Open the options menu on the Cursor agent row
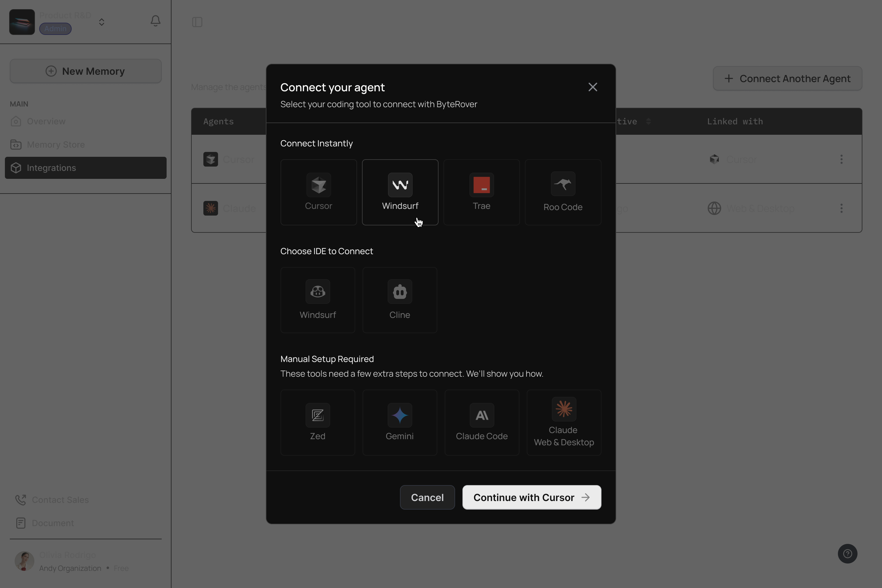This screenshot has height=588, width=882. pos(842,159)
